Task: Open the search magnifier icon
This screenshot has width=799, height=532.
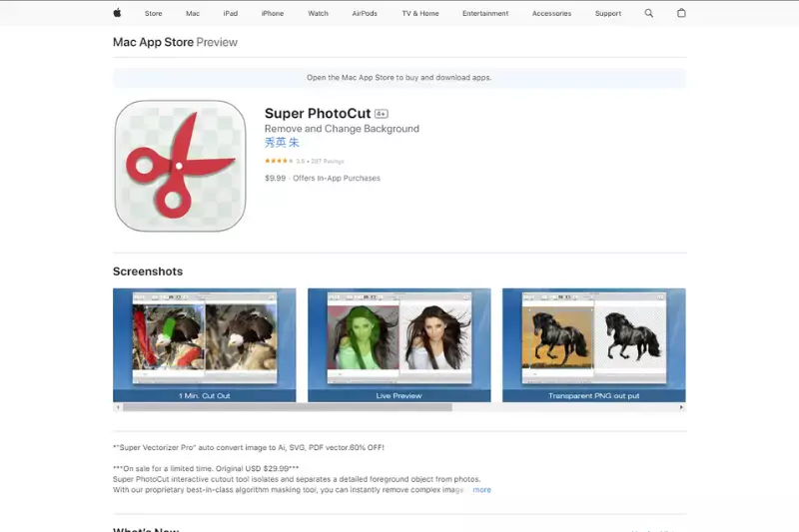Action: coord(648,13)
